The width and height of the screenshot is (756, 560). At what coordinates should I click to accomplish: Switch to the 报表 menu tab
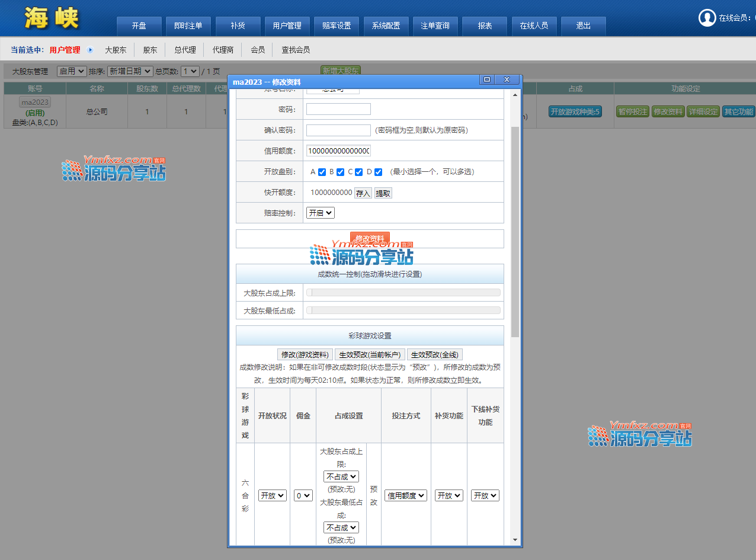(x=485, y=26)
